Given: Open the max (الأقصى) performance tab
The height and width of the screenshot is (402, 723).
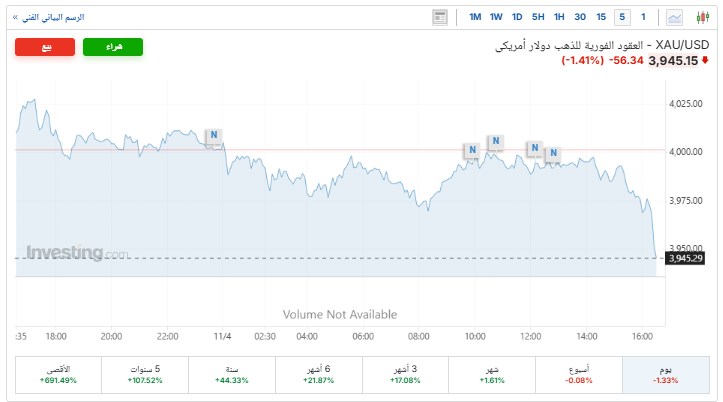Looking at the screenshot, I should (59, 374).
